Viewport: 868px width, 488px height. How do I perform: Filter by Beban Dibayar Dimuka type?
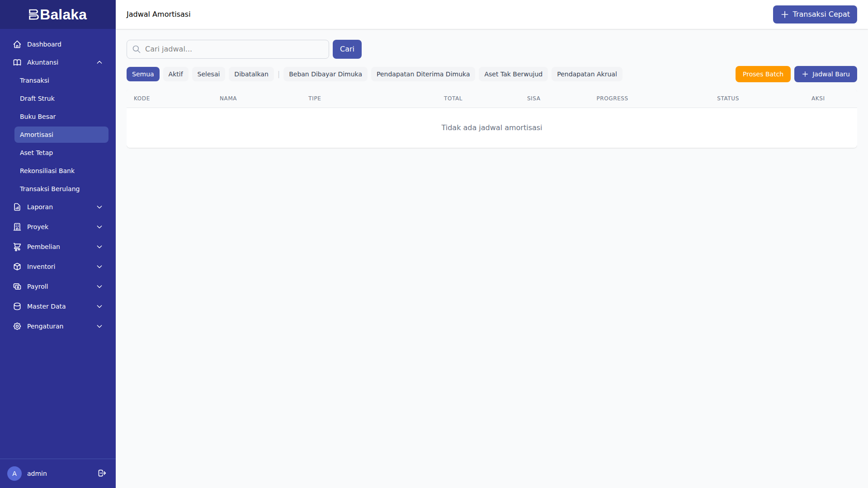pos(325,74)
